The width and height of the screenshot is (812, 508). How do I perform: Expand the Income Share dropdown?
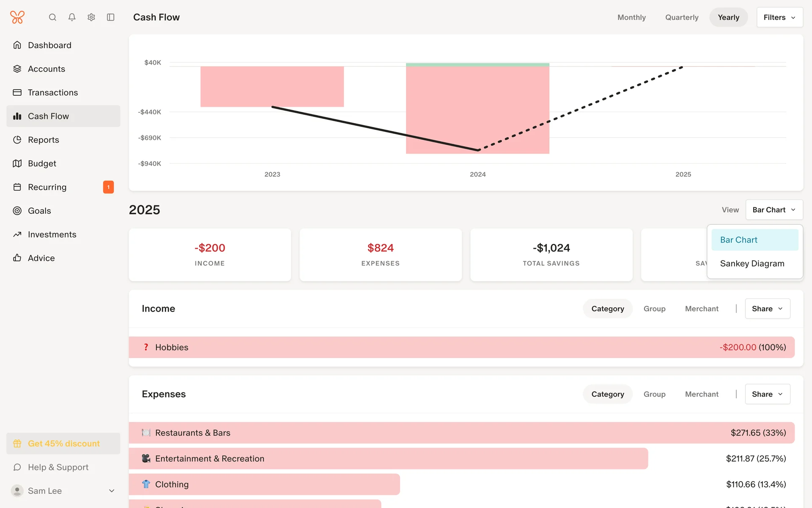click(x=767, y=309)
